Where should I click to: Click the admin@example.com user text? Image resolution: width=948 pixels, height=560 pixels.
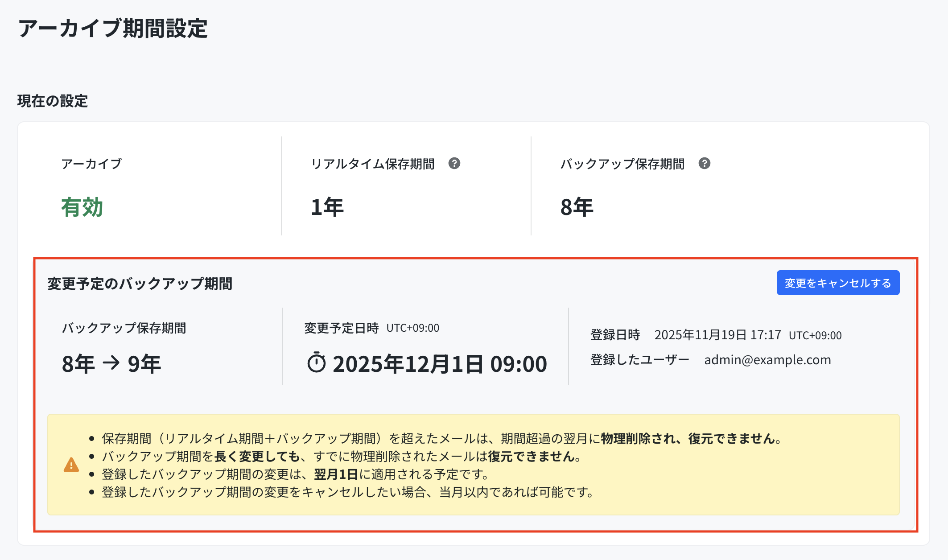768,360
